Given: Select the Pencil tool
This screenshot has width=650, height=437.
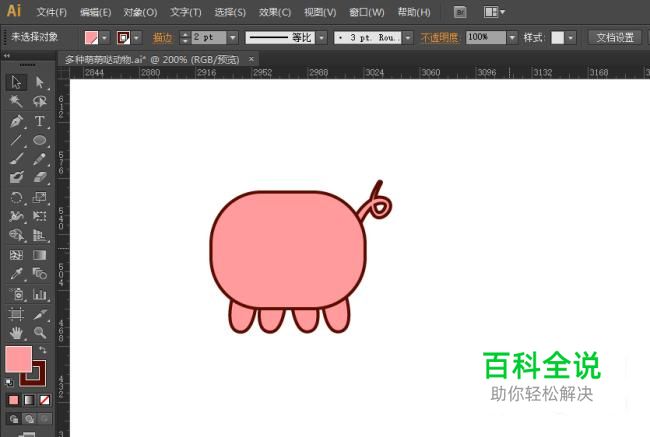Looking at the screenshot, I should 40,159.
